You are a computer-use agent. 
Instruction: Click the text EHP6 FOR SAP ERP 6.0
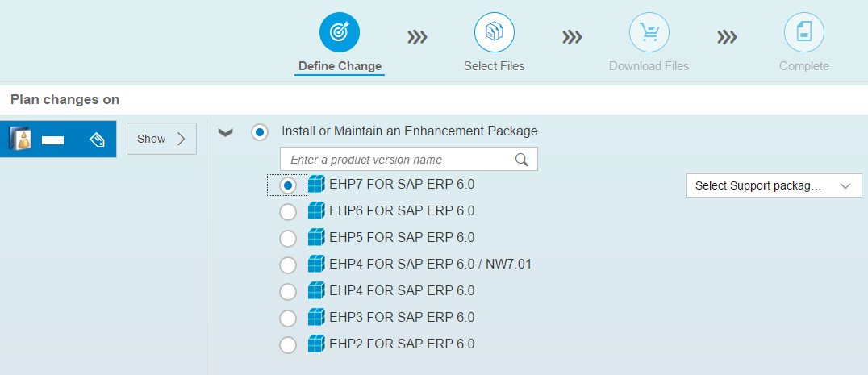(x=402, y=210)
